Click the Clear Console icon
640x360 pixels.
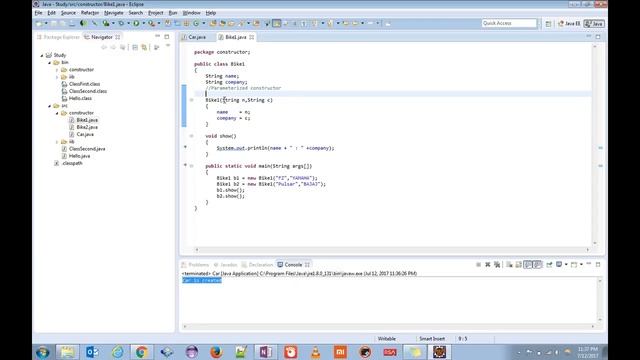[x=509, y=265]
